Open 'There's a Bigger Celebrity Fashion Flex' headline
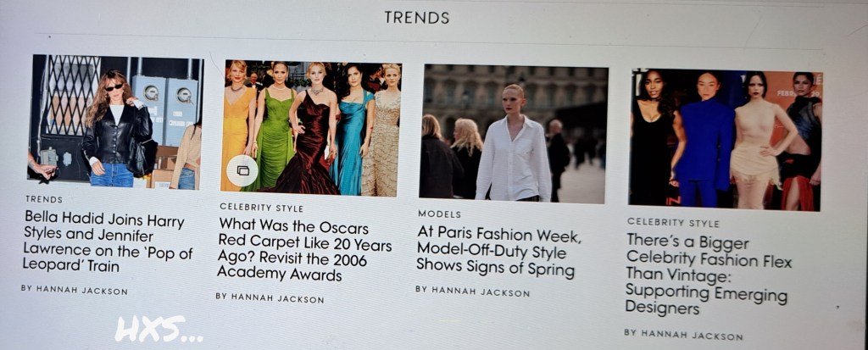This screenshot has height=350, width=868. point(709,274)
